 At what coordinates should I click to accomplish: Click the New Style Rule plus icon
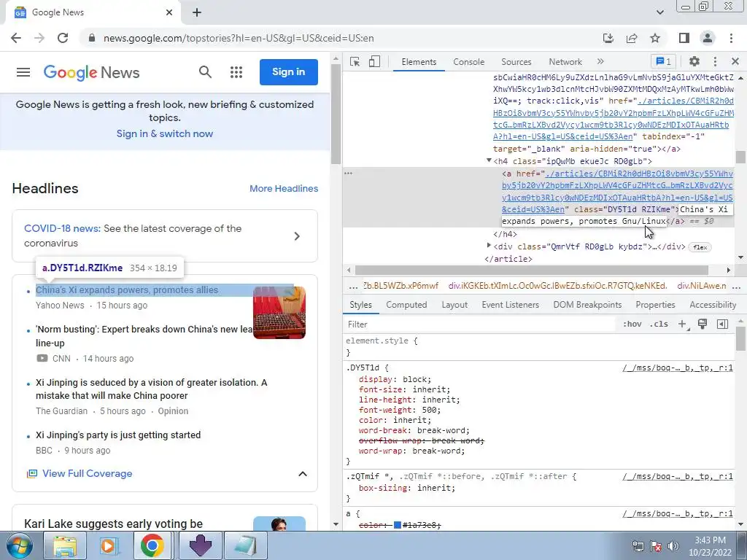[x=683, y=324]
